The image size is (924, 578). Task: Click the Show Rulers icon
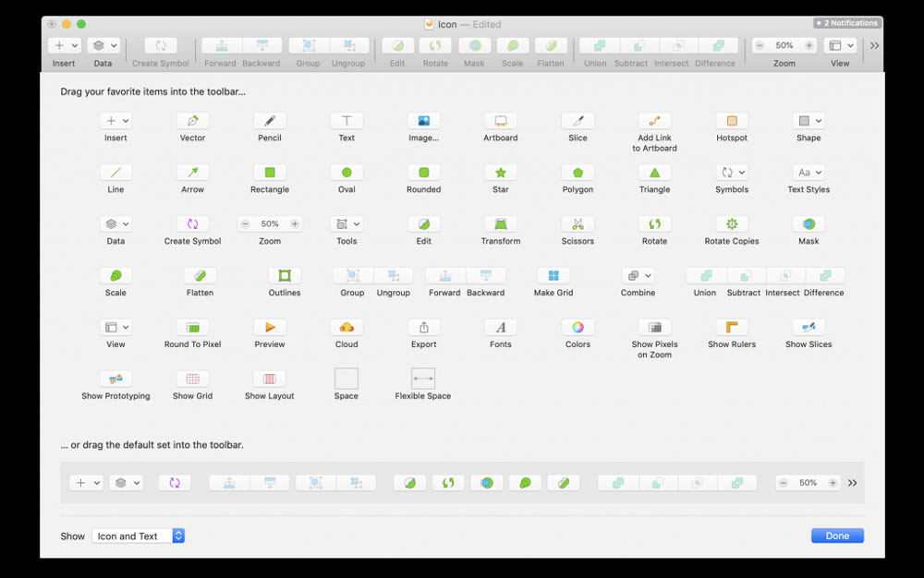coord(731,327)
